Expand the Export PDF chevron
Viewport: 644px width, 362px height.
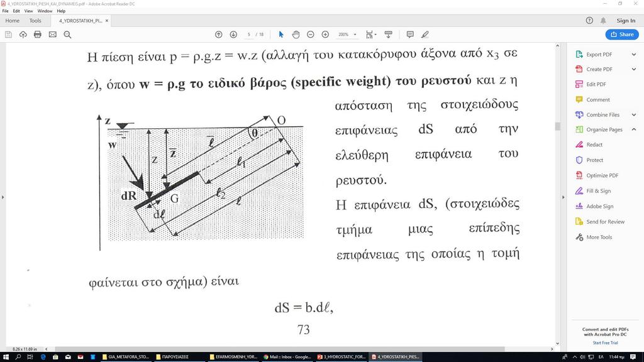[x=634, y=54]
